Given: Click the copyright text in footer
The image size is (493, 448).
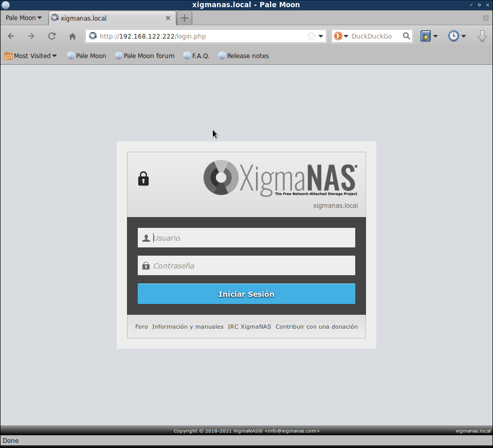Looking at the screenshot, I should (x=247, y=431).
